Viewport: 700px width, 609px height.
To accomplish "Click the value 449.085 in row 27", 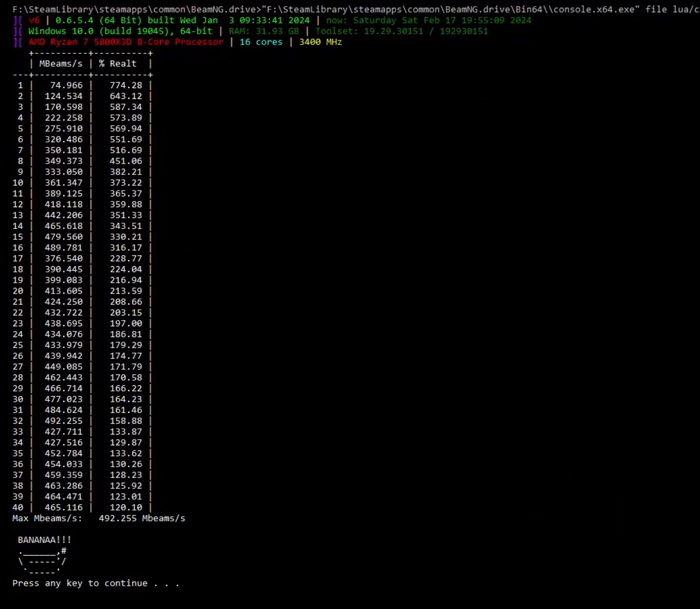I will pyautogui.click(x=64, y=368).
